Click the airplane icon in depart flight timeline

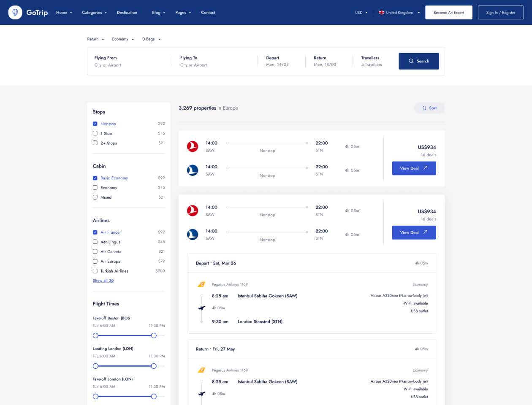point(202,308)
